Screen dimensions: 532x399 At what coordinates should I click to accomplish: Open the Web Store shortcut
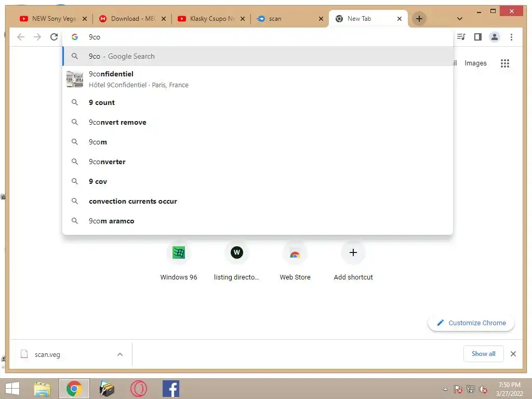(x=295, y=261)
